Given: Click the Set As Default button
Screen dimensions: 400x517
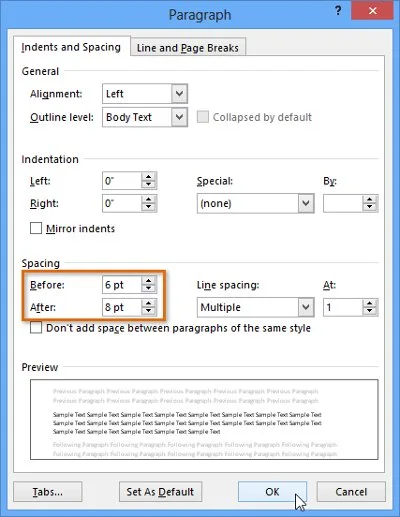Looking at the screenshot, I should coord(160,492).
